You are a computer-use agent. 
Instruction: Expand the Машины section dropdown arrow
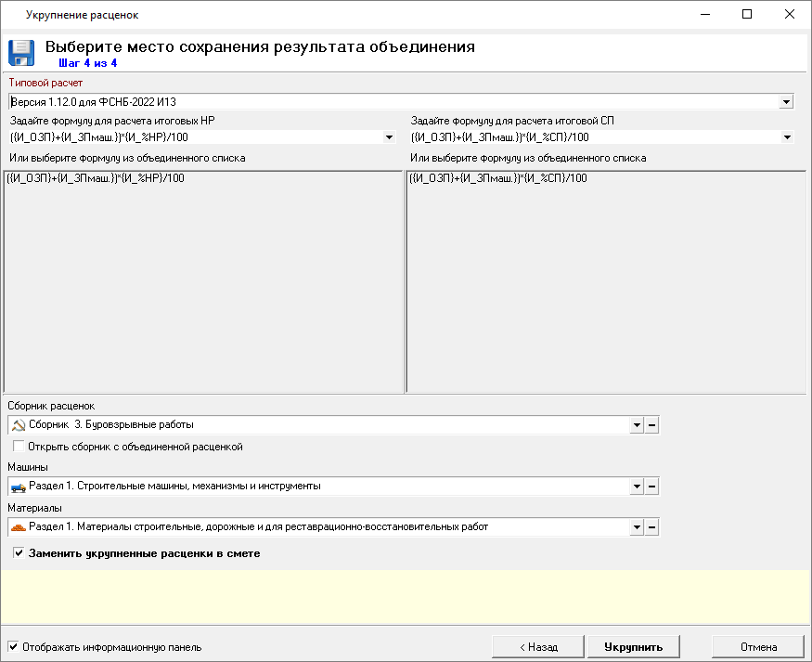pos(637,486)
